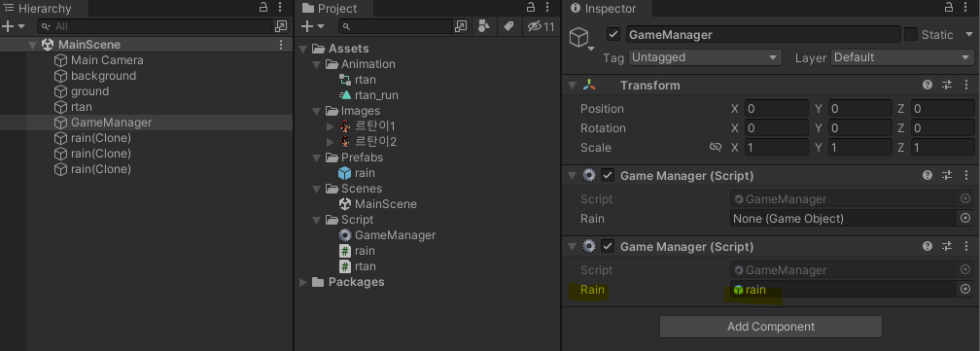The image size is (980, 351).
Task: Expand the Packages folder in Project
Action: pos(303,282)
